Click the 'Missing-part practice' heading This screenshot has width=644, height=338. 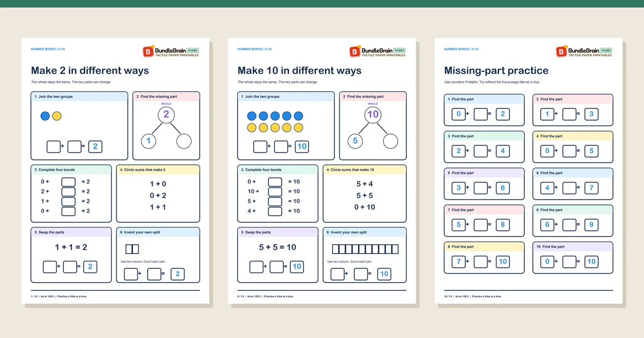[496, 71]
